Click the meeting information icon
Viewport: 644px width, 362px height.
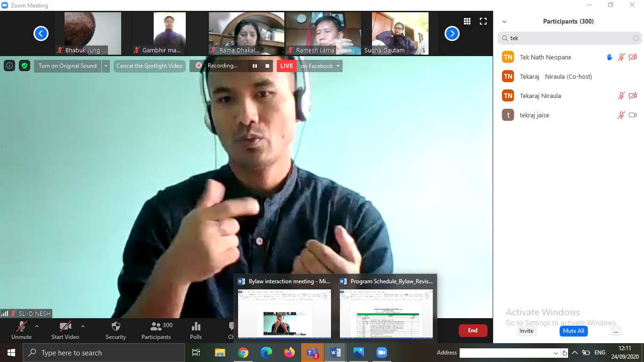click(9, 66)
